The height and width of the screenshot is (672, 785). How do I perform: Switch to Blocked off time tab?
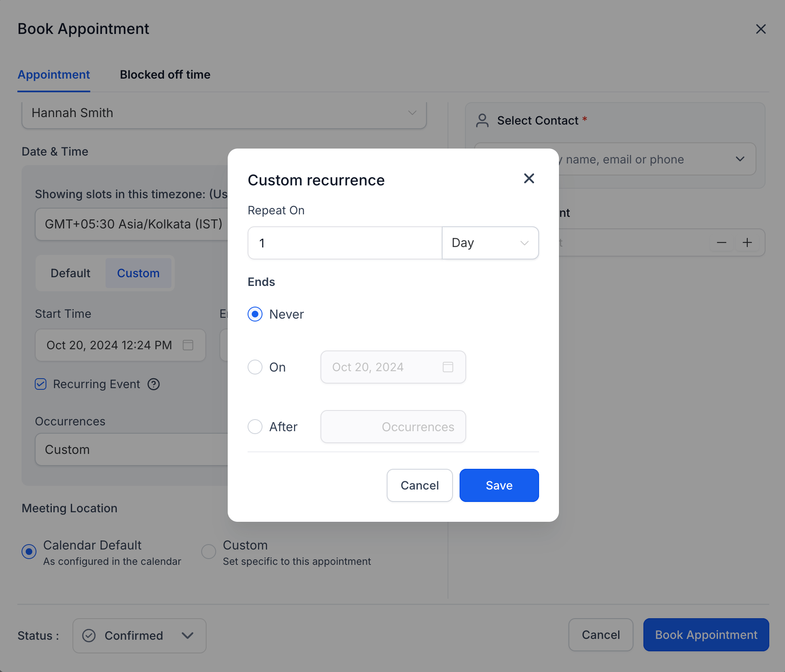point(165,74)
